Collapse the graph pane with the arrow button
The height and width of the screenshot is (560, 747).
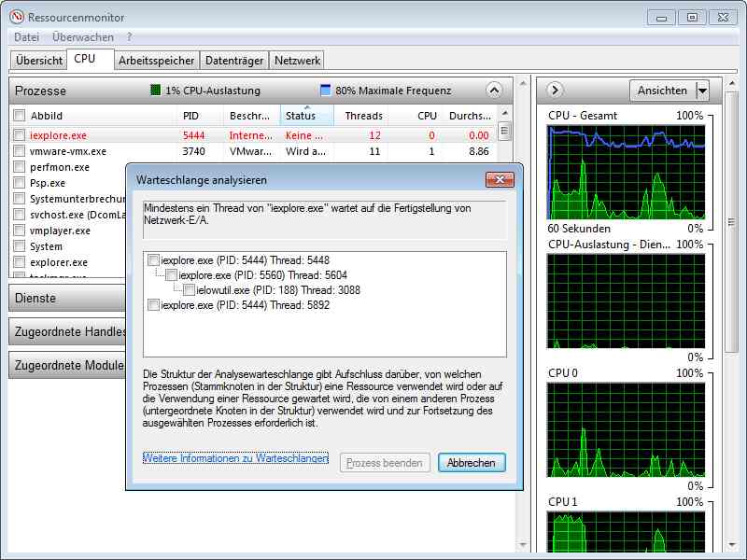point(555,91)
